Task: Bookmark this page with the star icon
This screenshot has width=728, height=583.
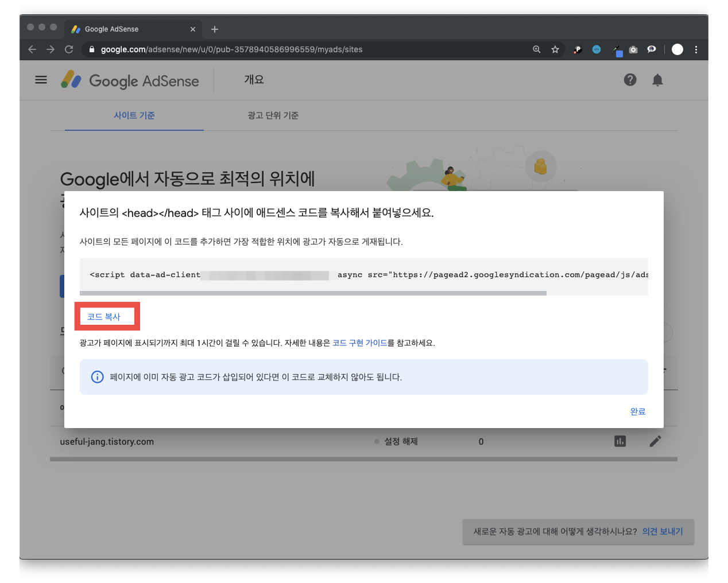Action: pyautogui.click(x=555, y=49)
